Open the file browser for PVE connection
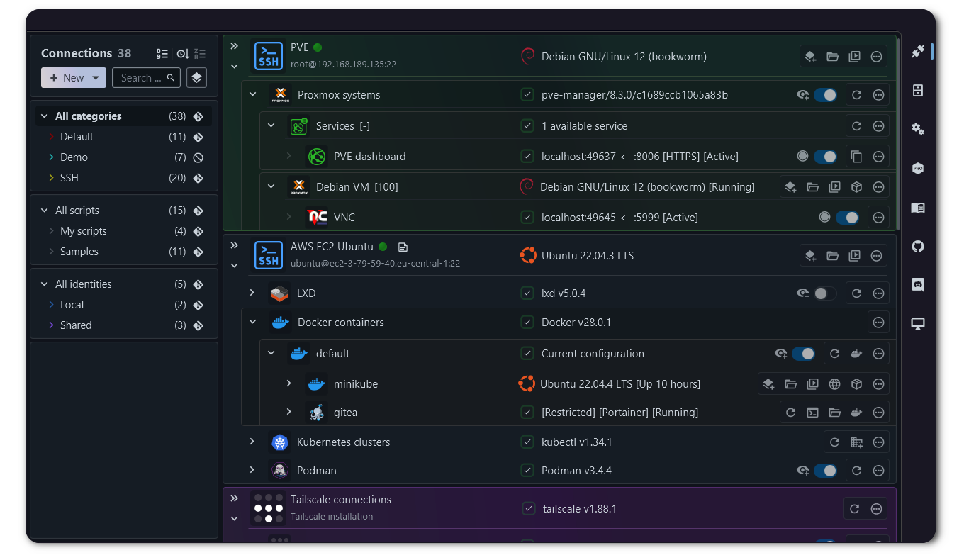The height and width of the screenshot is (560, 964). [833, 56]
